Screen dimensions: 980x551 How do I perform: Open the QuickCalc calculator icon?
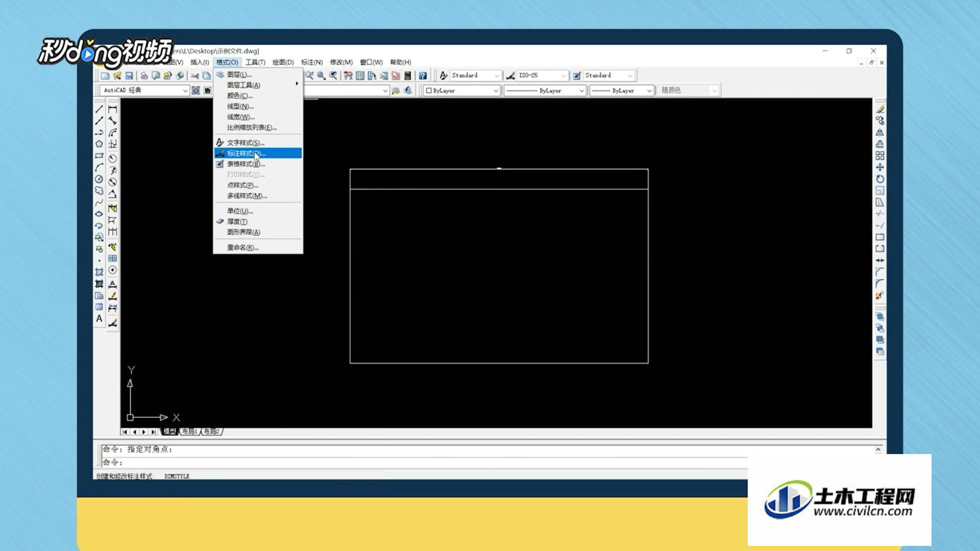tap(408, 76)
